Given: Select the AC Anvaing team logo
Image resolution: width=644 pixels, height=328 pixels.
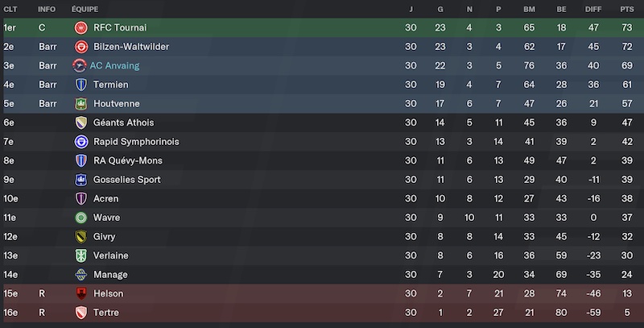Looking at the screenshot, I should (x=79, y=66).
